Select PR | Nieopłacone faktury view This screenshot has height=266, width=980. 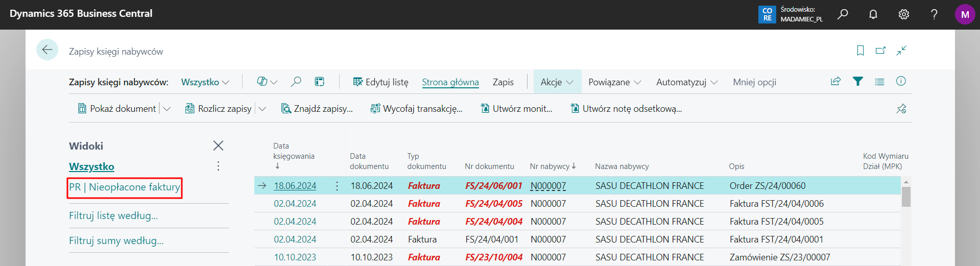click(x=125, y=187)
